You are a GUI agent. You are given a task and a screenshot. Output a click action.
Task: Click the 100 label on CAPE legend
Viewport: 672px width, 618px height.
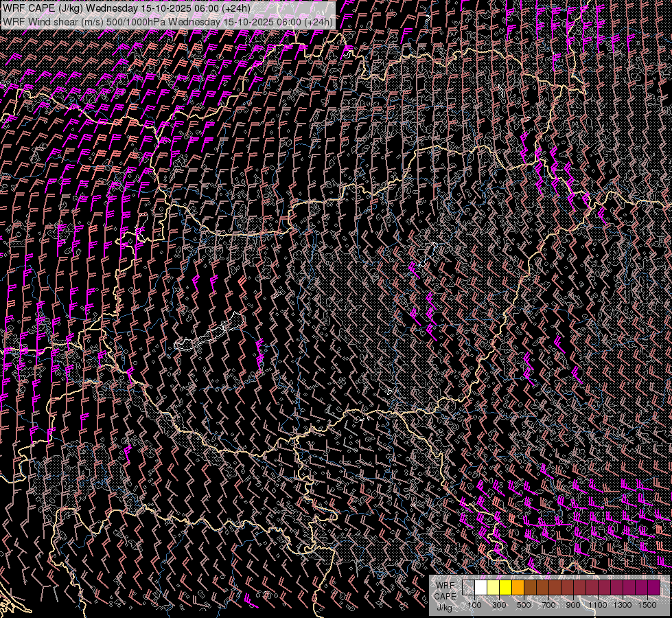click(474, 605)
